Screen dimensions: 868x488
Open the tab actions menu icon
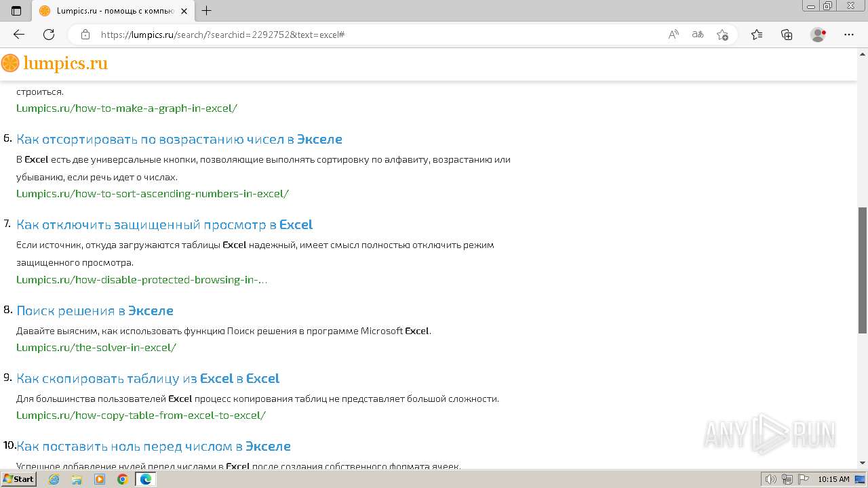16,11
